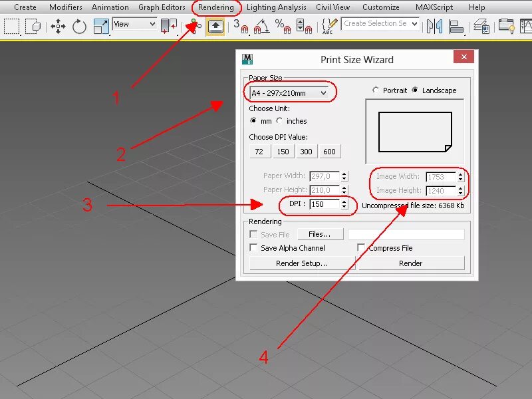Enable the Save Alpha Channel checkbox

[x=254, y=247]
